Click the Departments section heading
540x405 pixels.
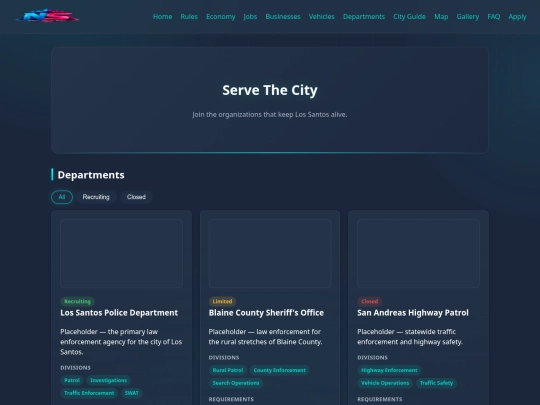(91, 175)
